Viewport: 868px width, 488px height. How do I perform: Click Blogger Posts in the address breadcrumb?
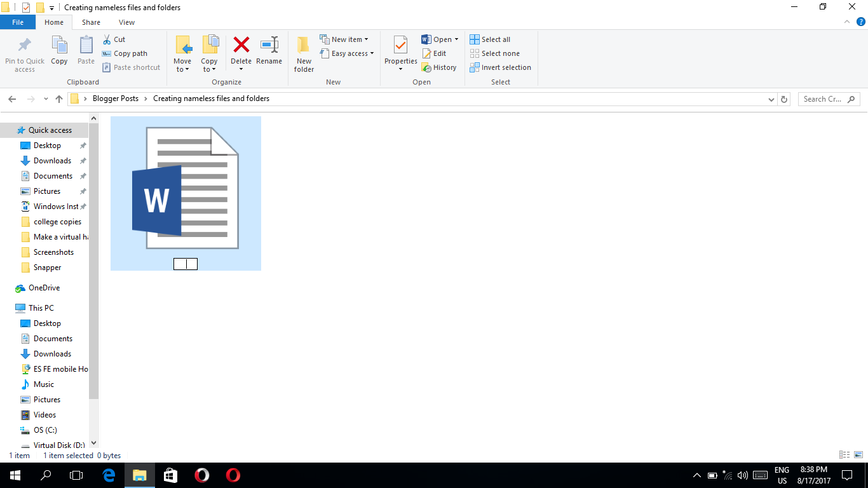pos(115,98)
